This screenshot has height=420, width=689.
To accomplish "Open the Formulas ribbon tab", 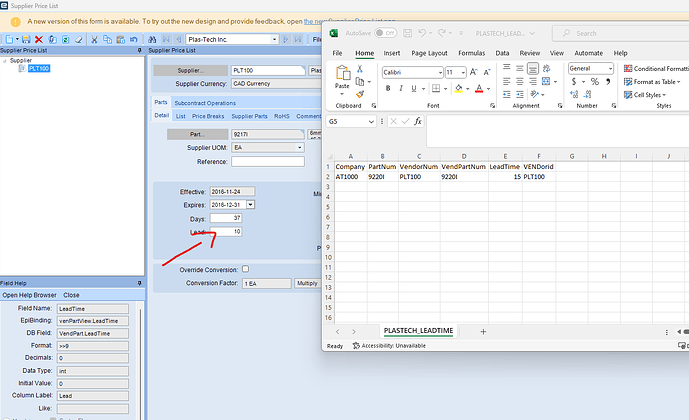I will (x=471, y=53).
